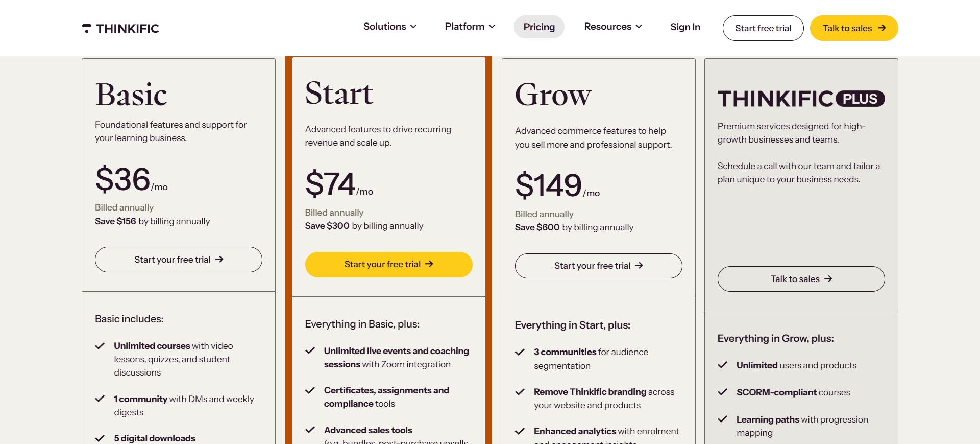The height and width of the screenshot is (444, 980).
Task: Open the Platform dropdown menu
Action: (x=470, y=27)
